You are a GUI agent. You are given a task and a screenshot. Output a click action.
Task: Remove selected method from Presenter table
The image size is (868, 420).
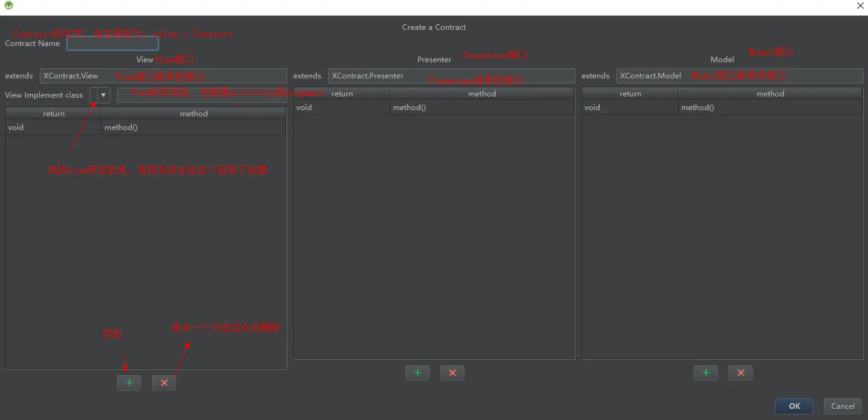452,373
